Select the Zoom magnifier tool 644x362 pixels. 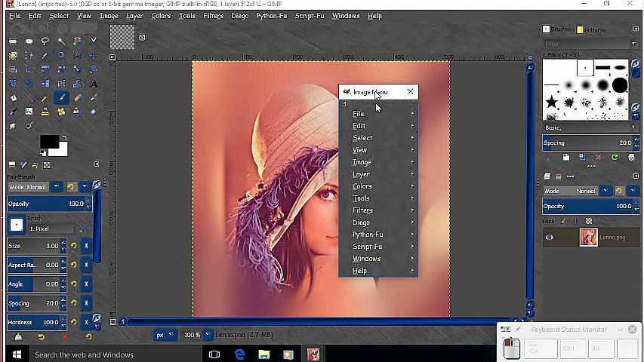tap(61, 55)
